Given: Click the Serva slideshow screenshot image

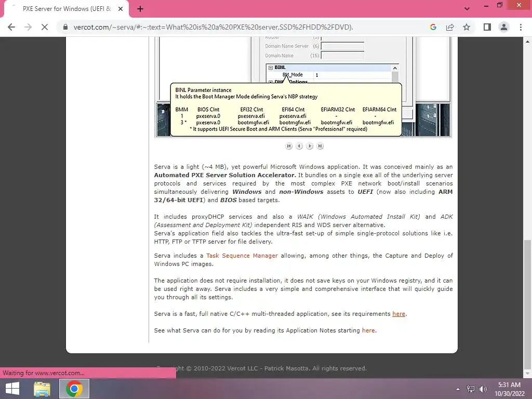Looking at the screenshot, I should tap(303, 87).
